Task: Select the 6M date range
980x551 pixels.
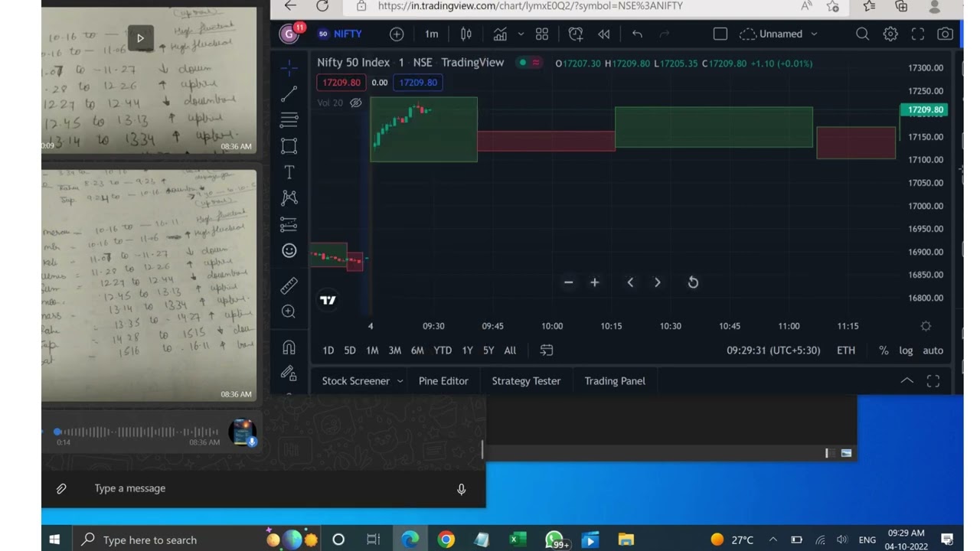Action: [x=417, y=350]
